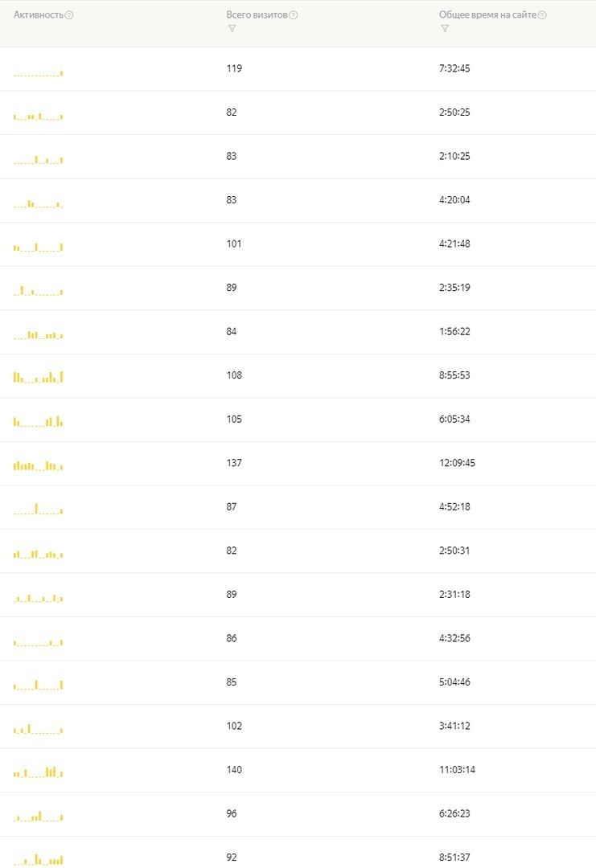Click time value 1:56:22
596x868 pixels.
click(454, 332)
